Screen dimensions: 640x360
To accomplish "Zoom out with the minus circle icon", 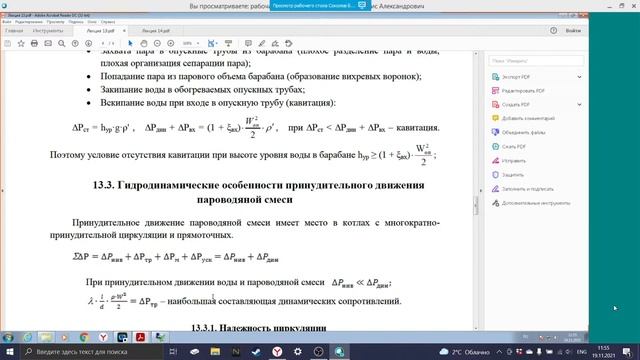I will tap(157, 43).
